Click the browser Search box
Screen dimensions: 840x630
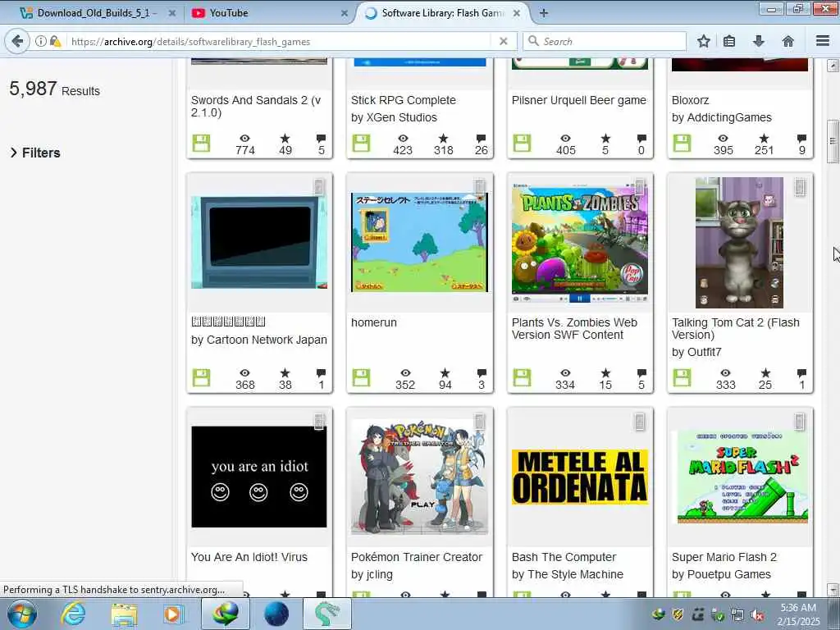(x=605, y=41)
